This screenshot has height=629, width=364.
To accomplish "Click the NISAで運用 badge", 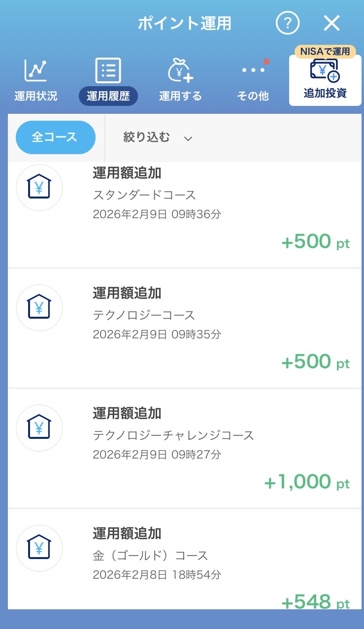I will 325,51.
